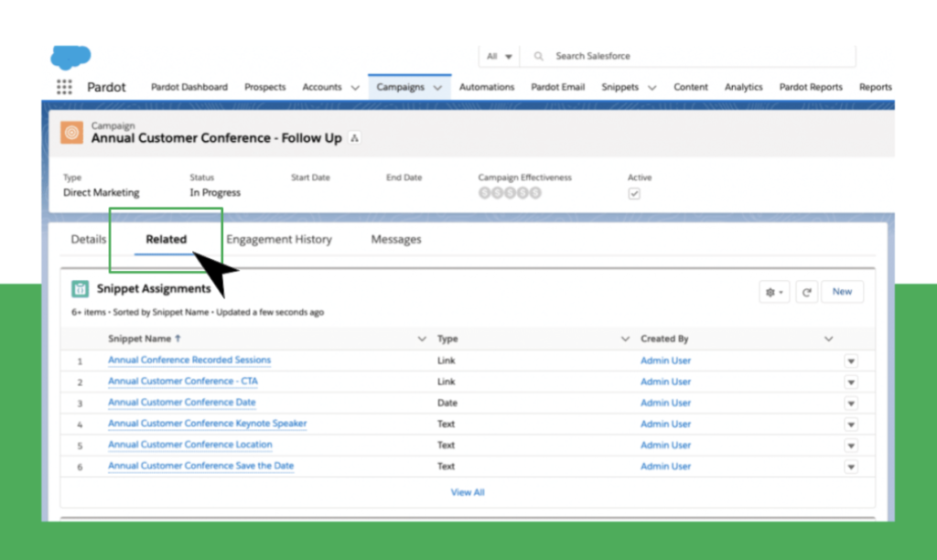Open the App Launcher grid icon
Screen dimensions: 937x560
click(64, 87)
